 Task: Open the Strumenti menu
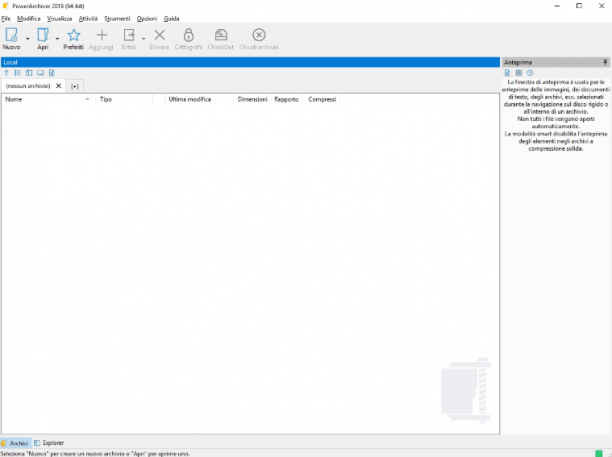tap(117, 18)
